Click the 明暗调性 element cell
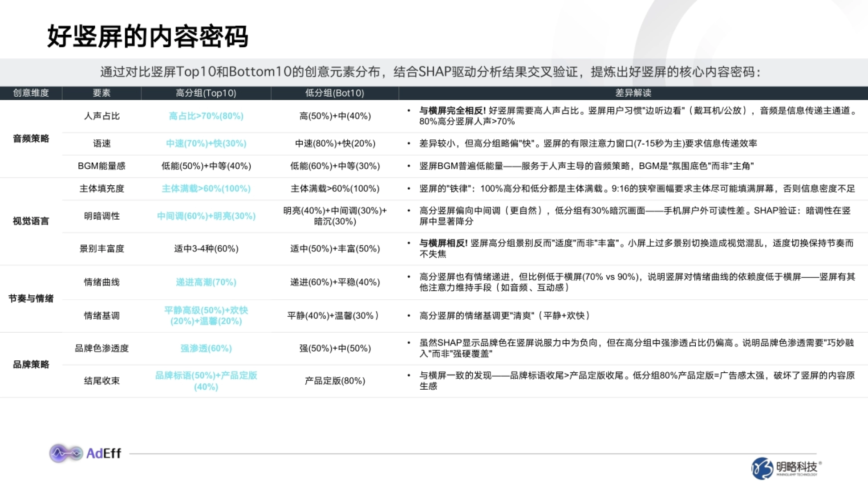Screen dimensions: 868x489 point(101,216)
